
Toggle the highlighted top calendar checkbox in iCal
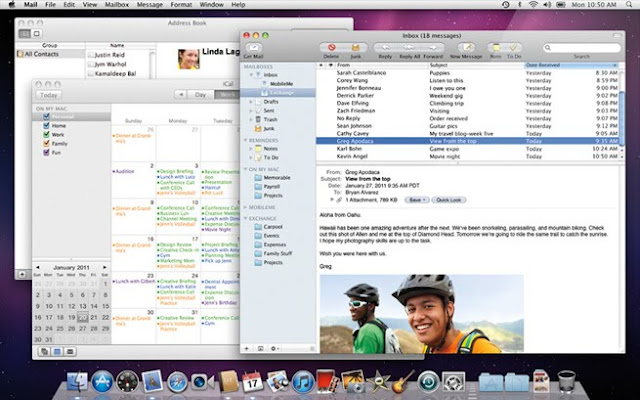pyautogui.click(x=46, y=117)
